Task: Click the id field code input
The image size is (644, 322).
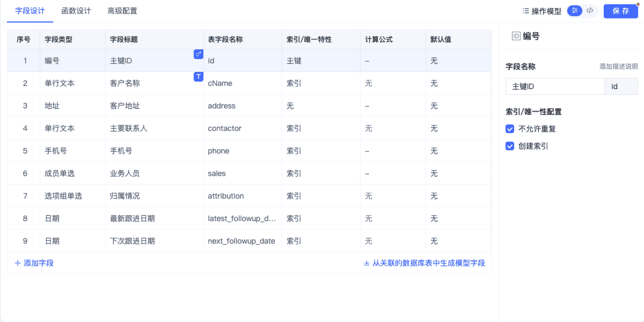Action: pyautogui.click(x=621, y=86)
